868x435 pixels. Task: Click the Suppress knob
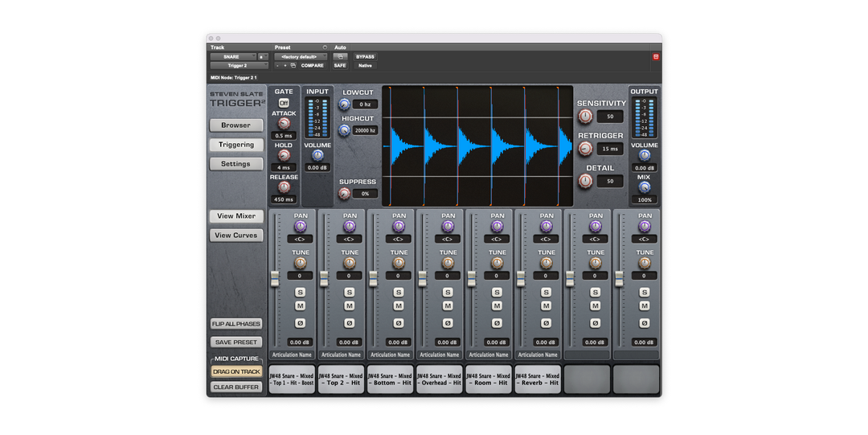345,194
